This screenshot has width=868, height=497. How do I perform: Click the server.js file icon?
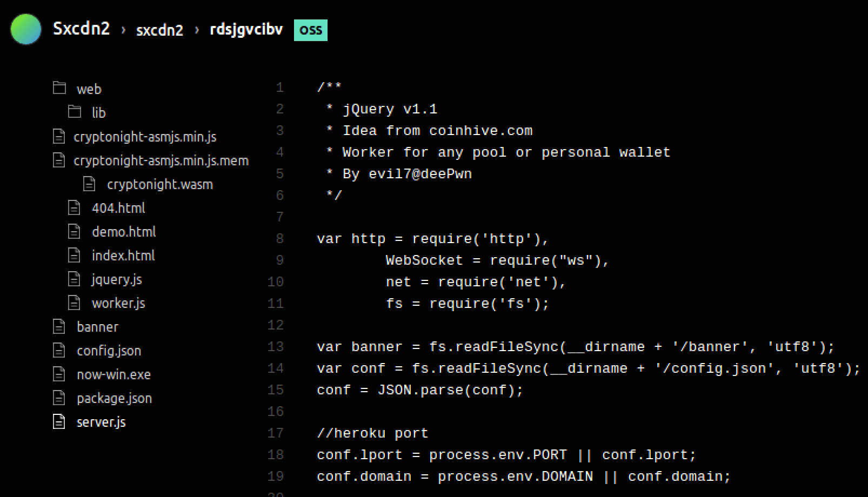(x=59, y=422)
